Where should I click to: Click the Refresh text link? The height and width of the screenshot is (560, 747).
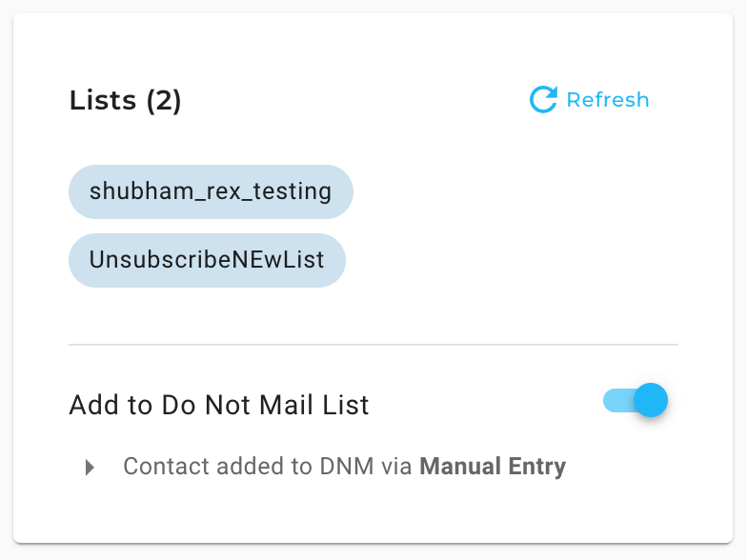pos(608,100)
